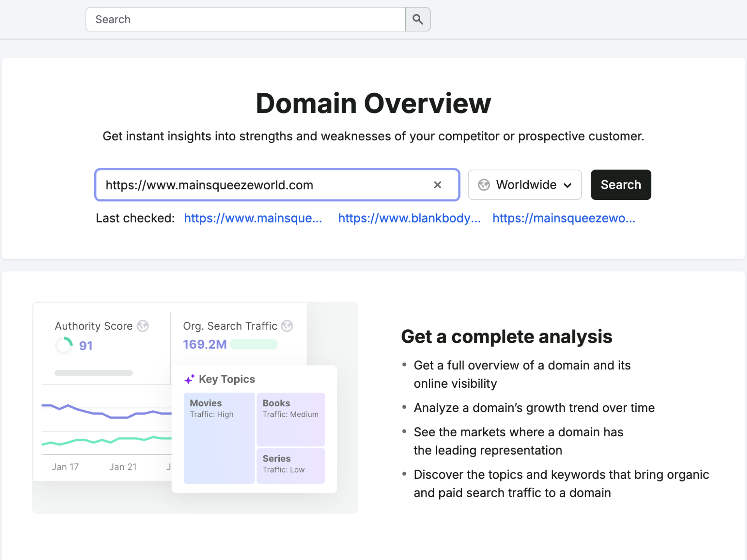Click the Jan 21 chart axis label
The width and height of the screenshot is (747, 560).
[123, 467]
